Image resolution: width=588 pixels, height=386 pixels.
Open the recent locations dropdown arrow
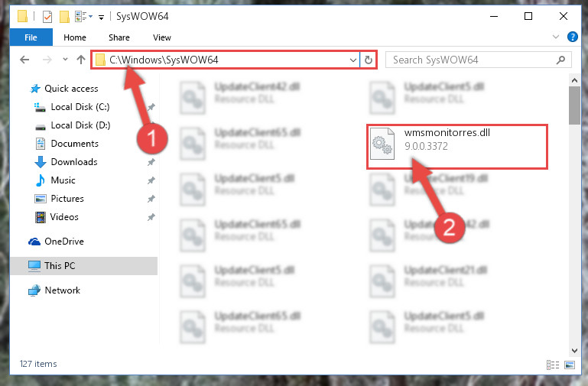click(65, 59)
